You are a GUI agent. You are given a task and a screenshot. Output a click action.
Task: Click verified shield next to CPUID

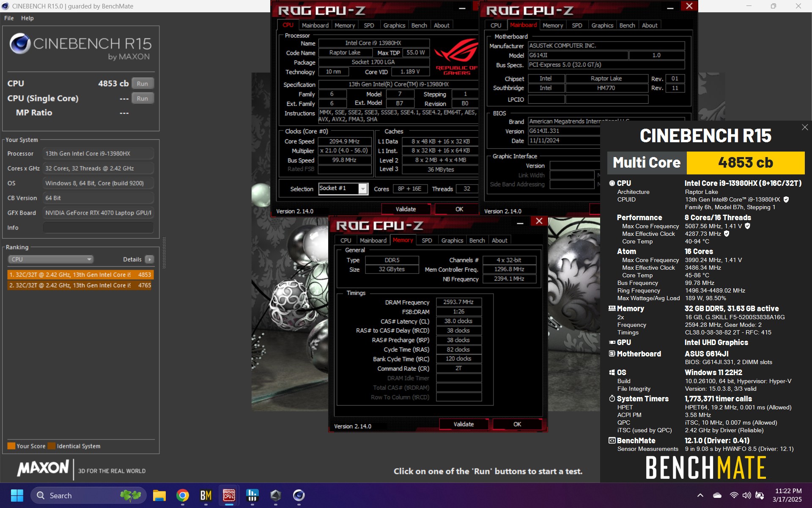786,199
